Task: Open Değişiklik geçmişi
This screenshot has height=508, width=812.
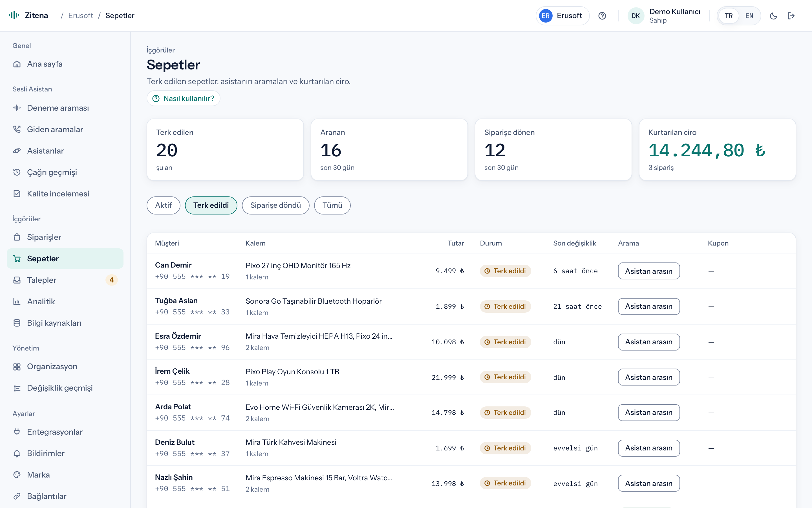Action: [x=65, y=388]
